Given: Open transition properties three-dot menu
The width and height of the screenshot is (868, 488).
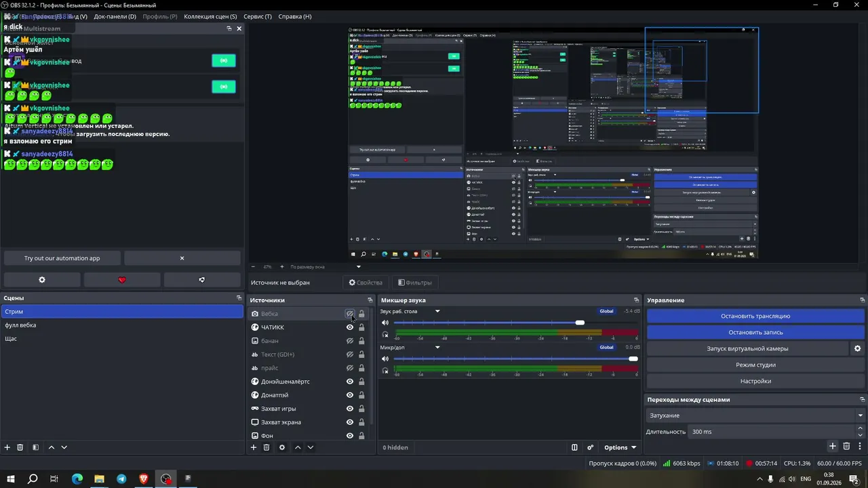Looking at the screenshot, I should (x=860, y=446).
